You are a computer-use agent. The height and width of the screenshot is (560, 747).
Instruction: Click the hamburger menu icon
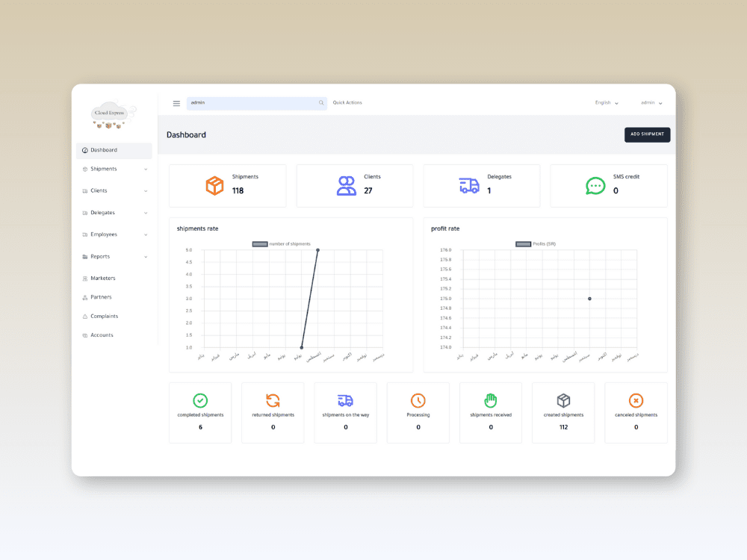pos(176,103)
